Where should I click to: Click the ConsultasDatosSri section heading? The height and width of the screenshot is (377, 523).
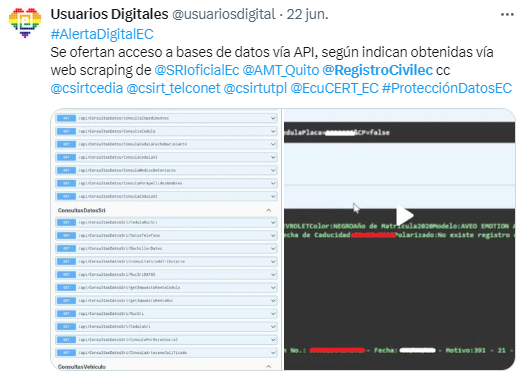82,210
